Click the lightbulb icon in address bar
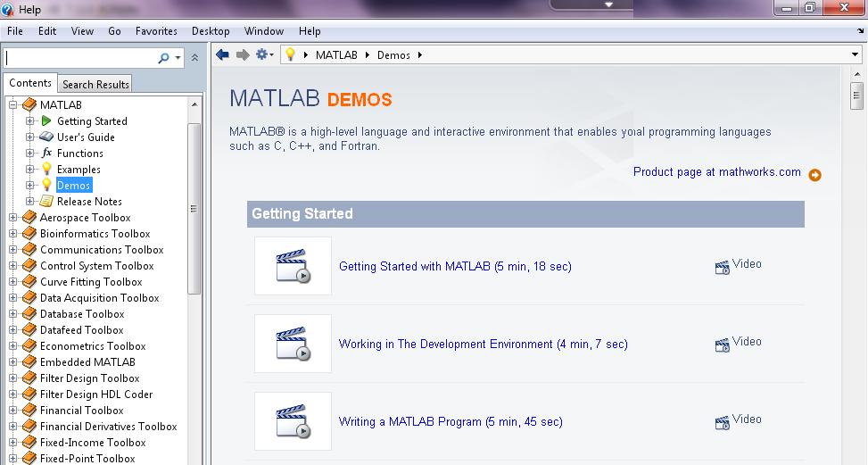868x465 pixels. coord(290,54)
